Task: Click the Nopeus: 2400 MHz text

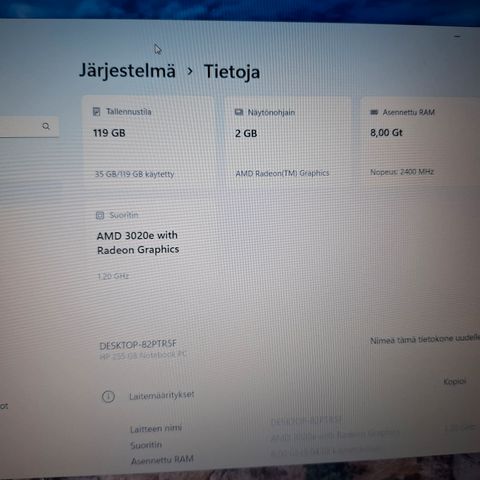Action: [x=402, y=172]
